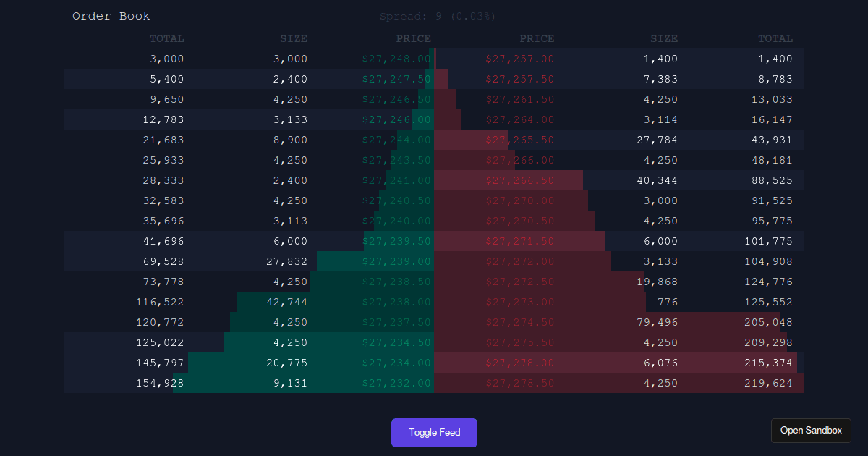Select ask price $27,272.50
This screenshot has width=868, height=456.
520,282
